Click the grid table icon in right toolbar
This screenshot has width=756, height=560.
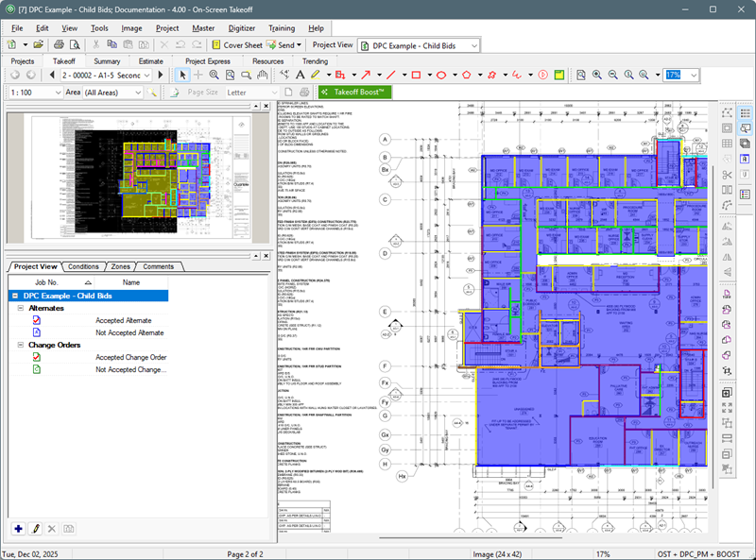pyautogui.click(x=727, y=144)
